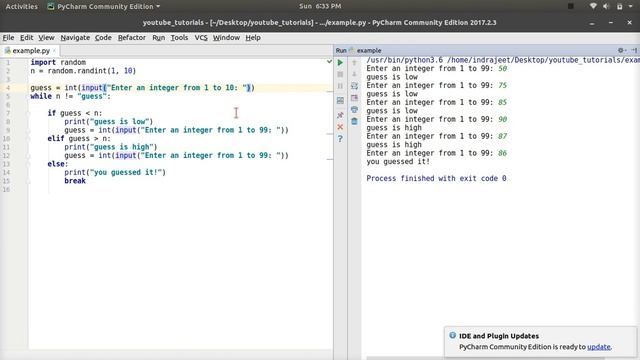Click the 'break' keyword in editor
This screenshot has height=360, width=640.
(x=75, y=181)
